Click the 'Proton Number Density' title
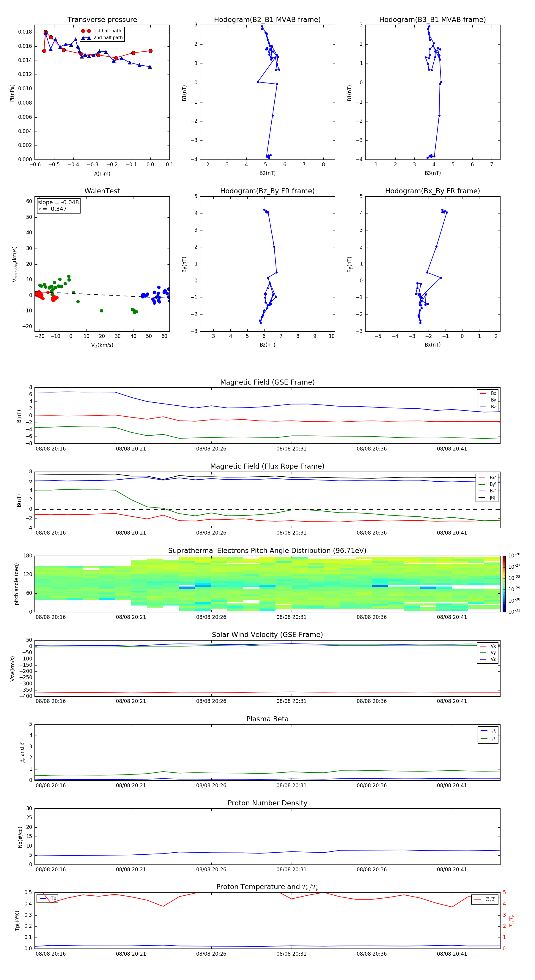The width and height of the screenshot is (535, 980). [x=267, y=803]
